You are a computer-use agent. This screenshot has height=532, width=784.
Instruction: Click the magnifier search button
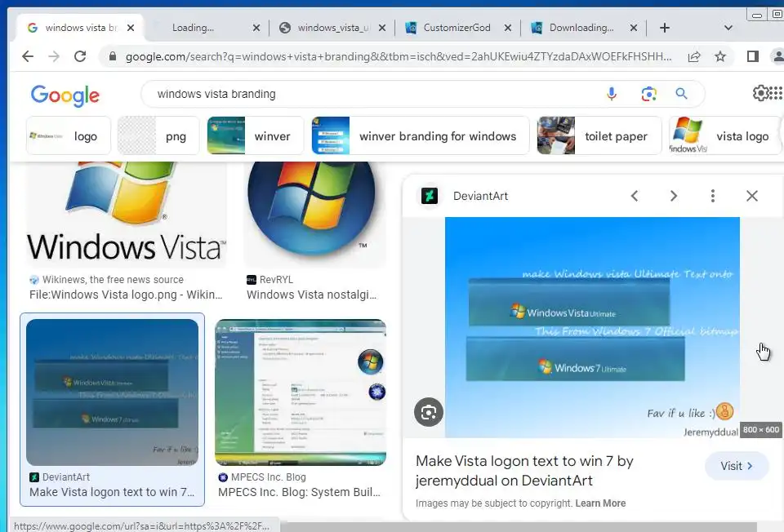tap(681, 93)
